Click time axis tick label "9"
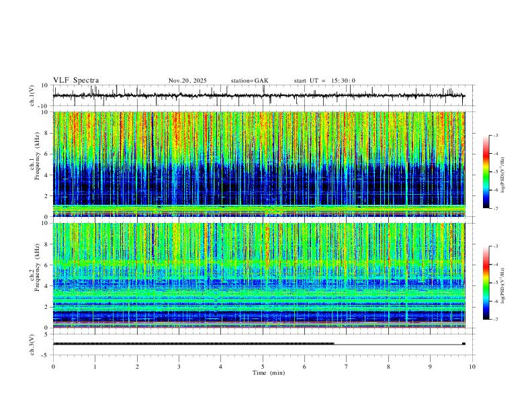The height and width of the screenshot is (411, 532). pos(430,367)
